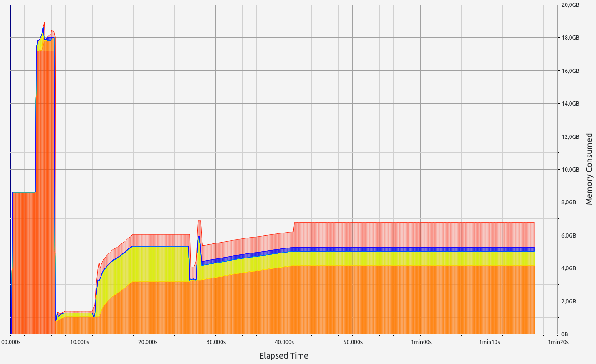The image size is (596, 364).
Task: Click the highest red peak near 19GB
Action: [44, 23]
